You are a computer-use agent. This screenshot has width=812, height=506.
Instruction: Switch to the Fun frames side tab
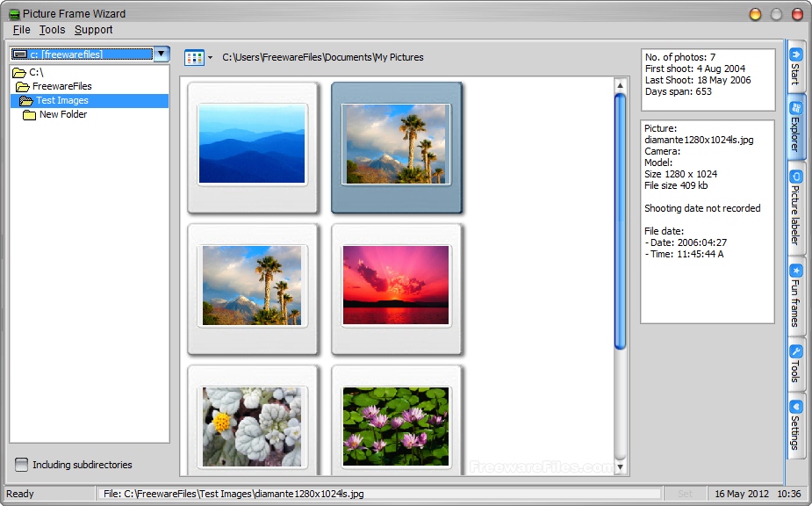pyautogui.click(x=795, y=297)
